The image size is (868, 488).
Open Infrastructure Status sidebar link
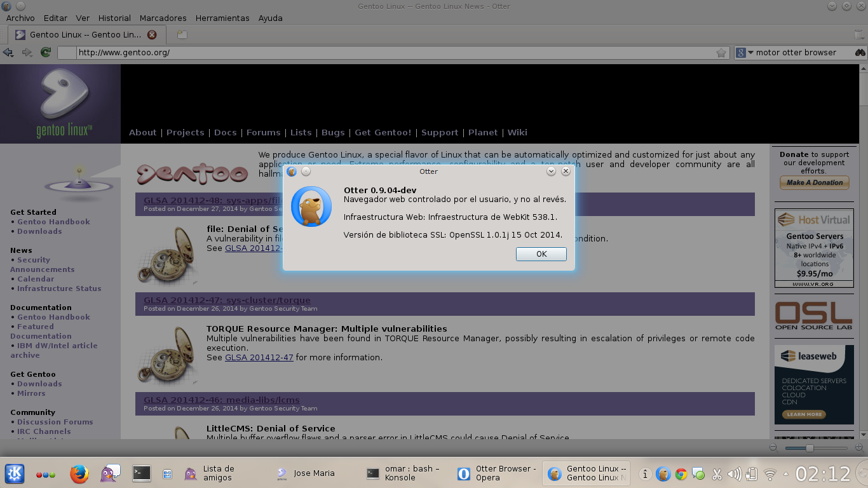coord(59,288)
